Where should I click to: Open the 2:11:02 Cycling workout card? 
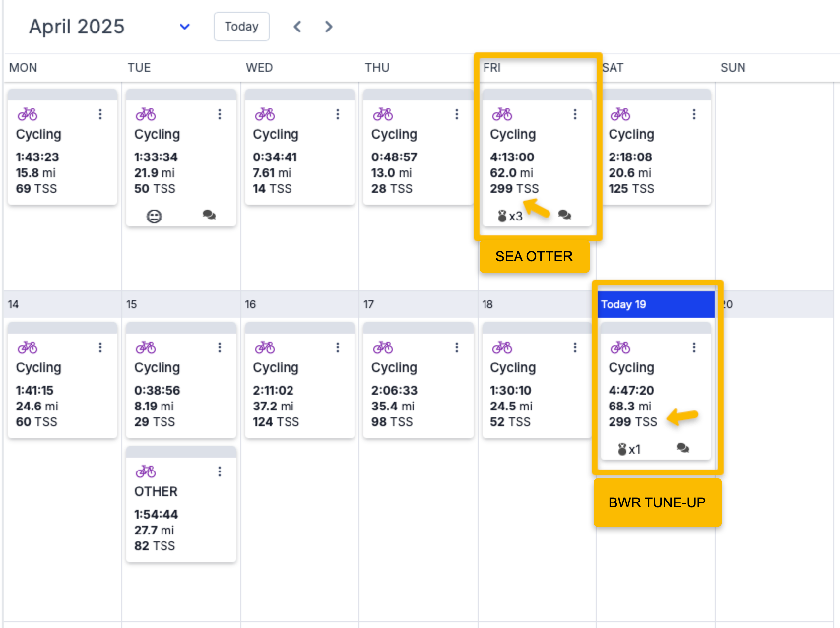[x=299, y=389]
